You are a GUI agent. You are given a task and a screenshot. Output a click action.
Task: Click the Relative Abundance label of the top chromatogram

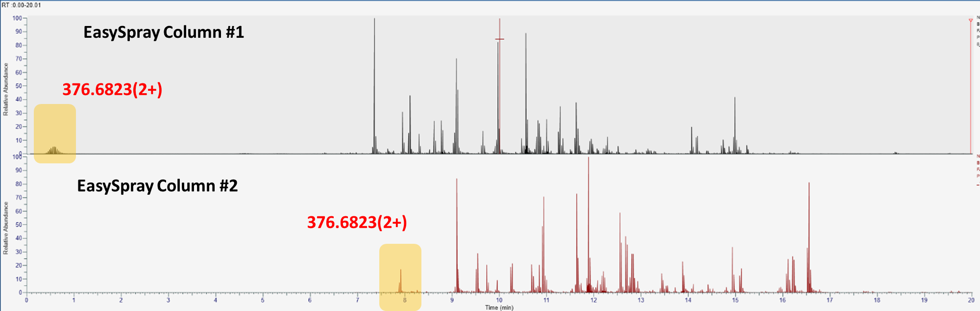[6, 89]
